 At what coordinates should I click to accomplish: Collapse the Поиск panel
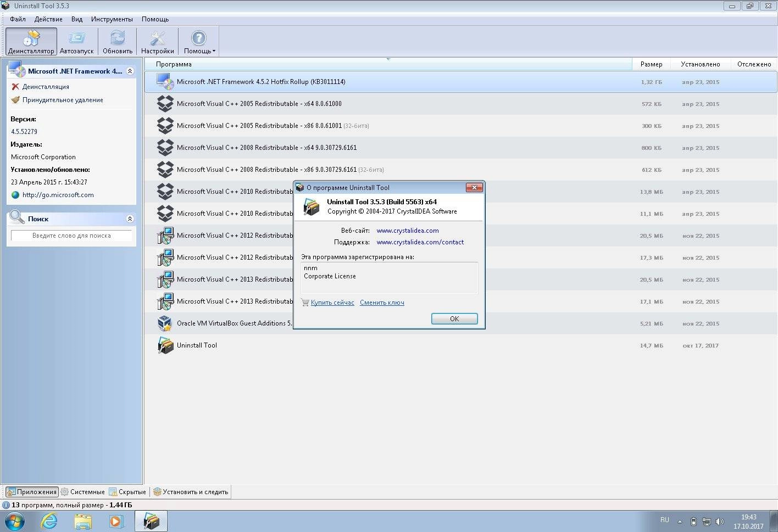tap(130, 219)
